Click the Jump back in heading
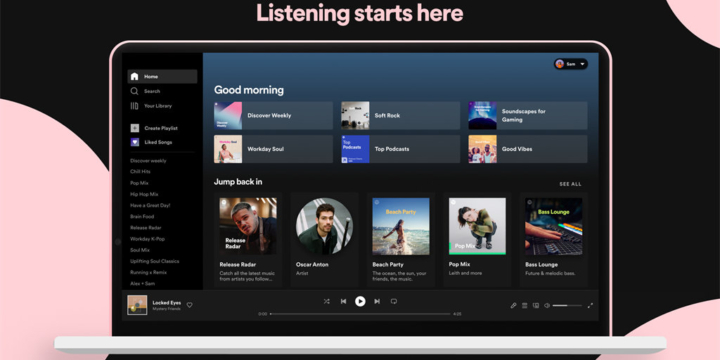The height and width of the screenshot is (360, 720). pos(238,182)
